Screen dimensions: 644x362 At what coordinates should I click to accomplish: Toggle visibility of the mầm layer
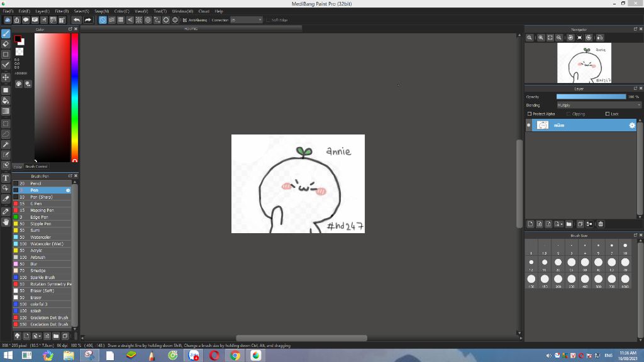[528, 126]
